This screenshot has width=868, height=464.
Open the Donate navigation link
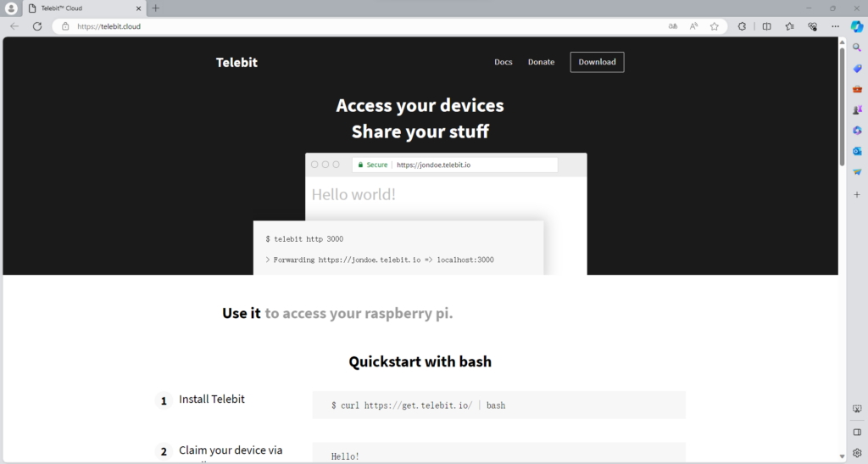[541, 62]
